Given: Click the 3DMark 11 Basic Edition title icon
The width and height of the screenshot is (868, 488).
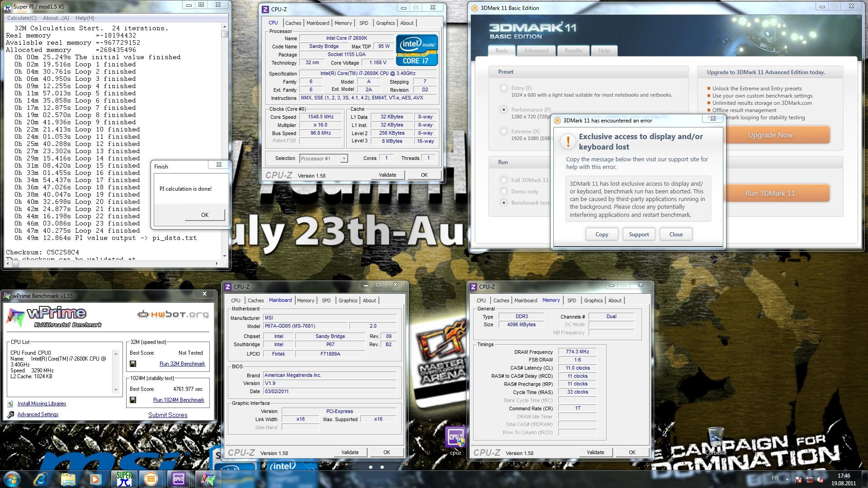Looking at the screenshot, I should click(x=475, y=8).
